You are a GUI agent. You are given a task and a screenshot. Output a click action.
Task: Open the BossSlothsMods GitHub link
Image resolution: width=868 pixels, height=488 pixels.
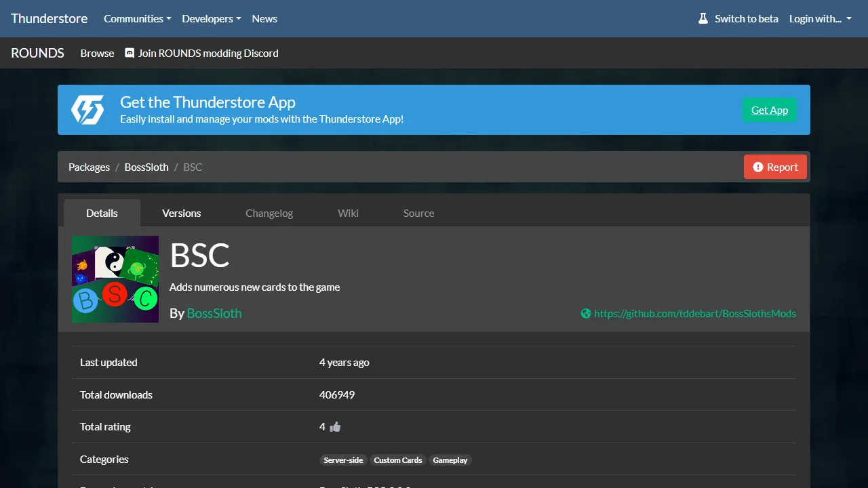pyautogui.click(x=695, y=313)
